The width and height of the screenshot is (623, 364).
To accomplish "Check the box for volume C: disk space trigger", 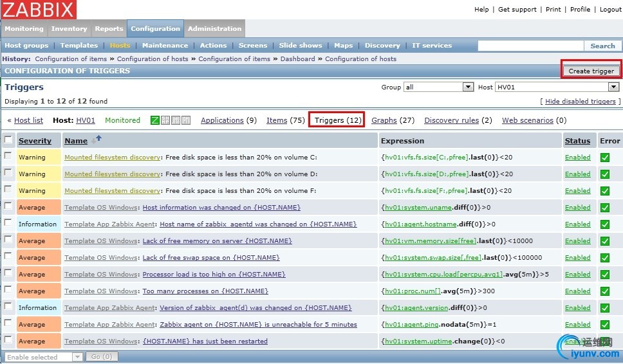I will 8,155.
